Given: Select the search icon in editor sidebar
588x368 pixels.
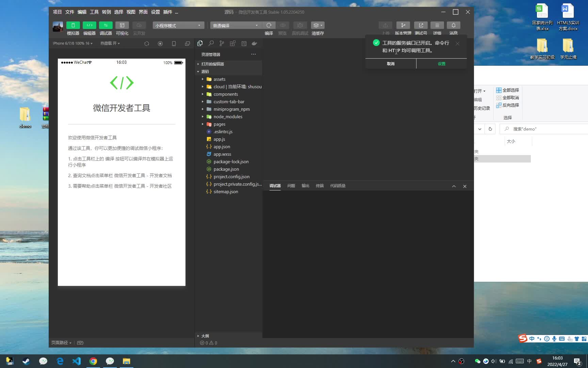Looking at the screenshot, I should 211,43.
